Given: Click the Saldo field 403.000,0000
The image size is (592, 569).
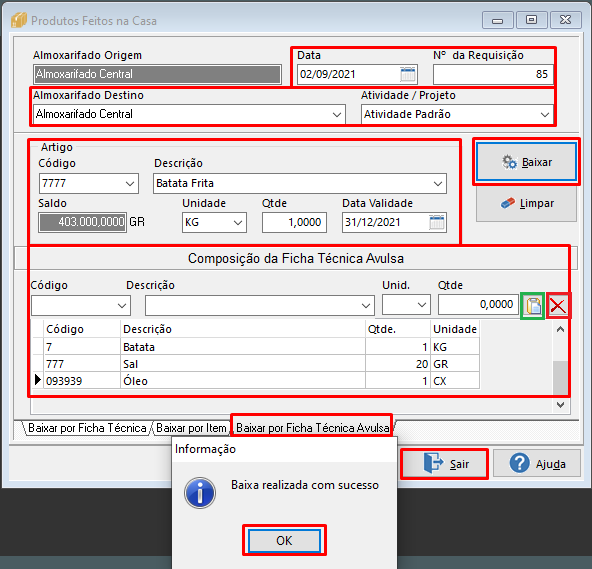Looking at the screenshot, I should click(x=82, y=222).
